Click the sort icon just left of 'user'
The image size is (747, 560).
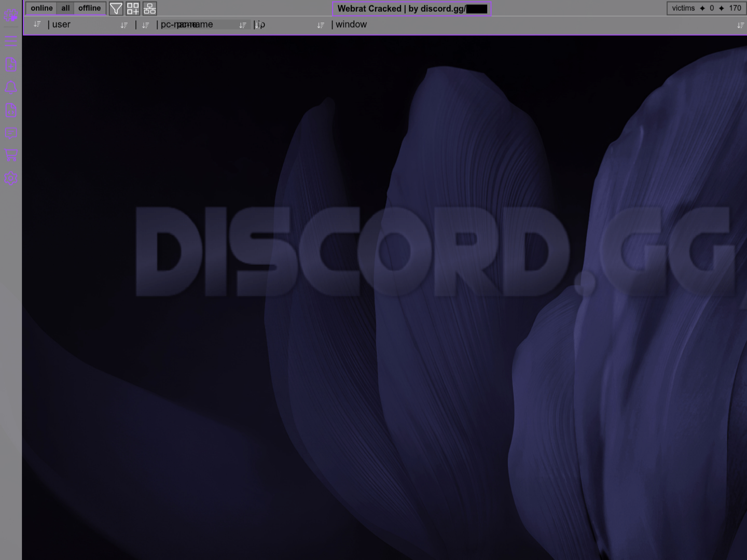37,24
